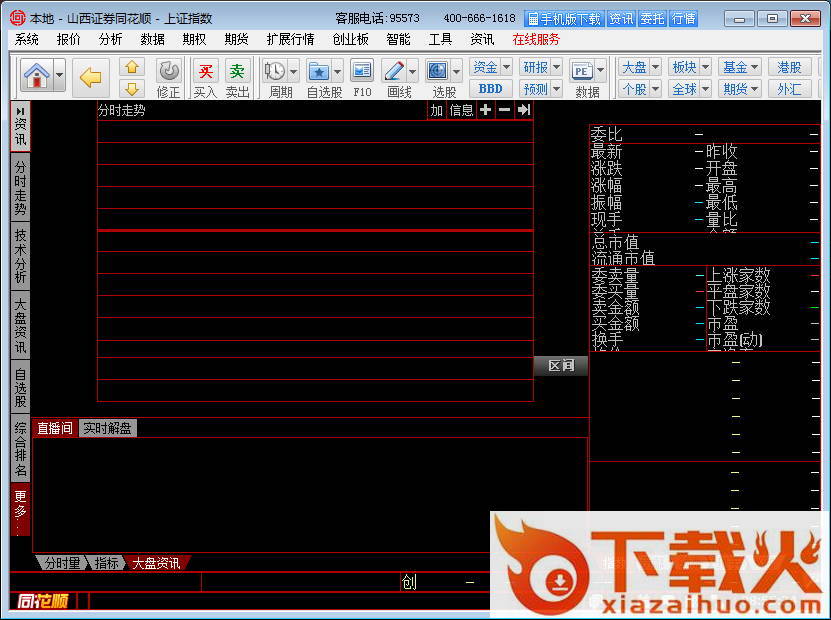Open the 自选股 star folder icon
This screenshot has width=831, height=620.
click(x=319, y=71)
